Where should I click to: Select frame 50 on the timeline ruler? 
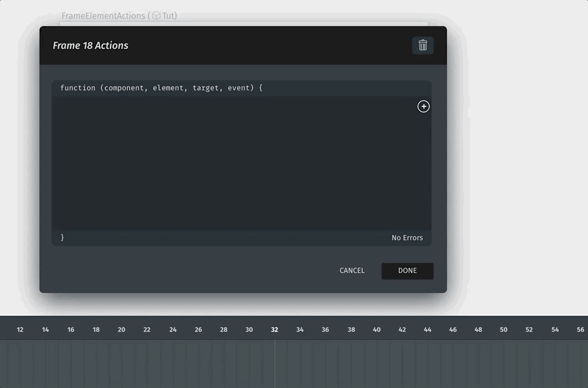(x=504, y=329)
